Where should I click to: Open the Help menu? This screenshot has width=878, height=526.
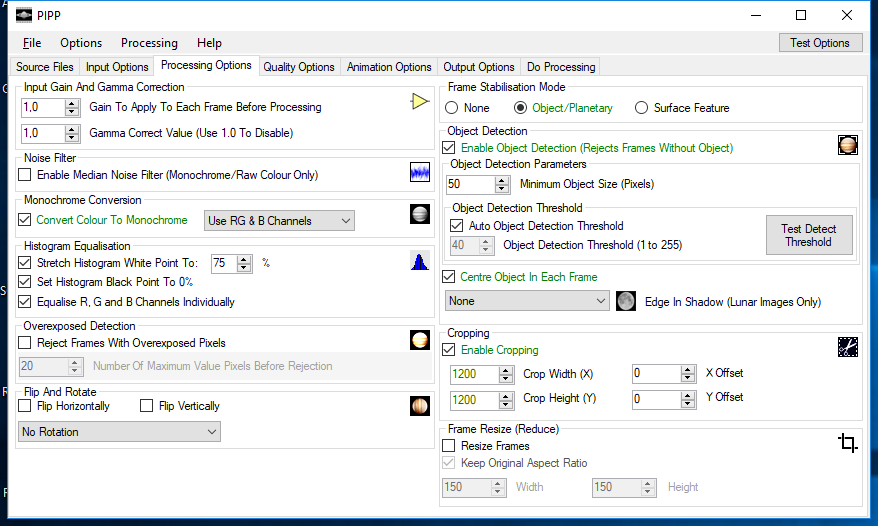tap(209, 43)
